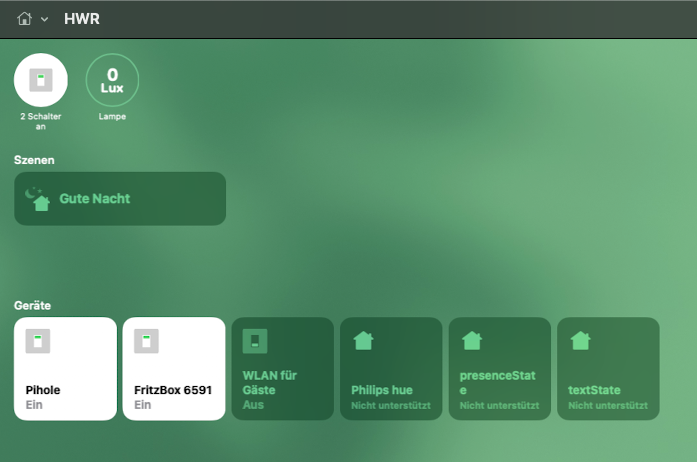
Task: Click the Philips hue house icon
Action: coord(363,341)
